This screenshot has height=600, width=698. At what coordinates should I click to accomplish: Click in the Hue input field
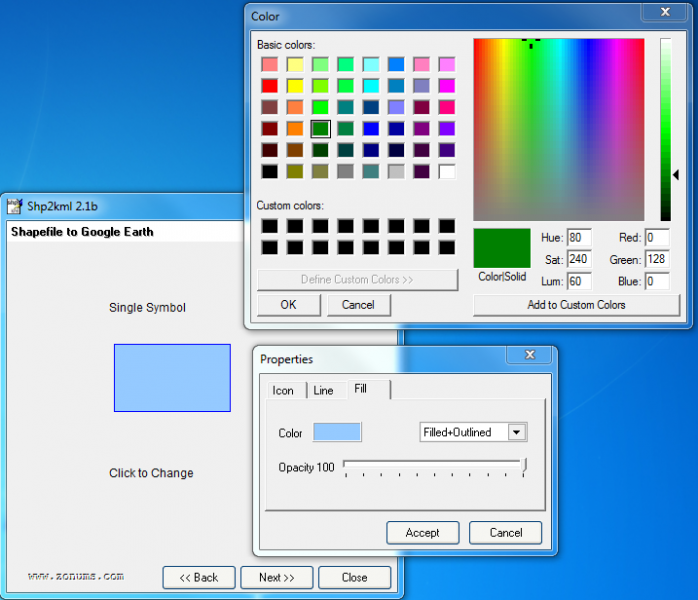[579, 238]
